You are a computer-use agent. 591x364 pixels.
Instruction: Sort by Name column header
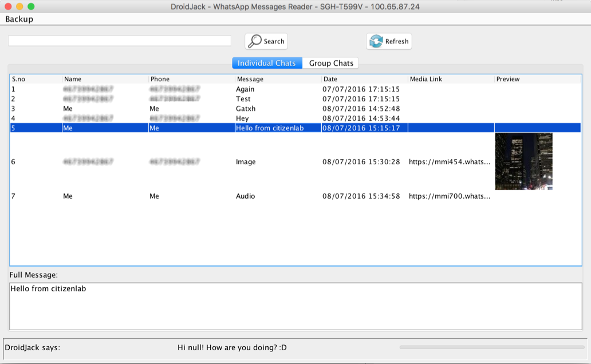pyautogui.click(x=73, y=79)
